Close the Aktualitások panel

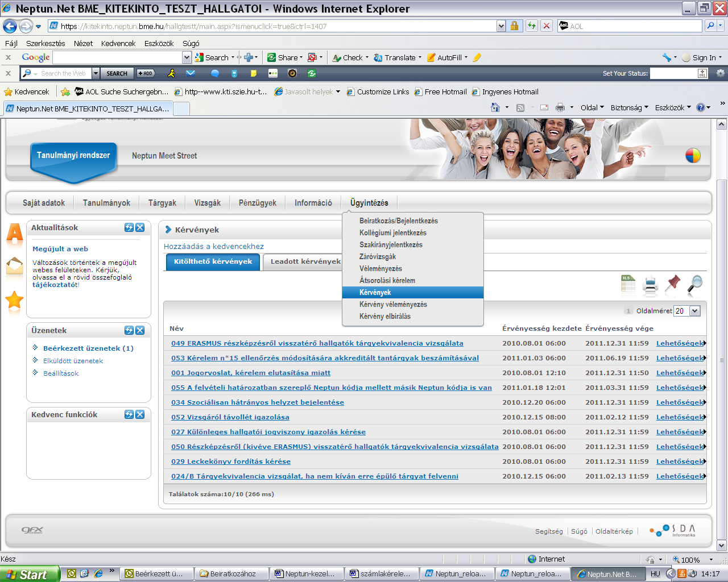tap(140, 227)
